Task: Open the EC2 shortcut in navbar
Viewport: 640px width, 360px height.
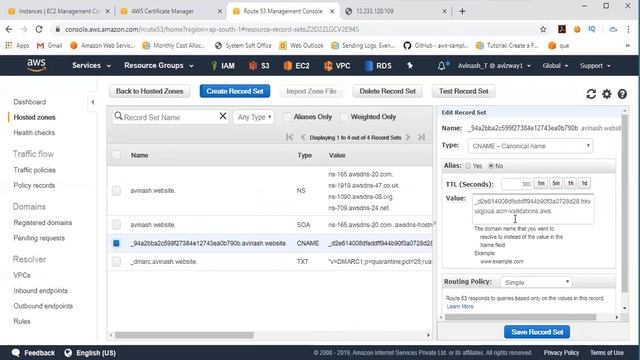Action: [x=297, y=66]
